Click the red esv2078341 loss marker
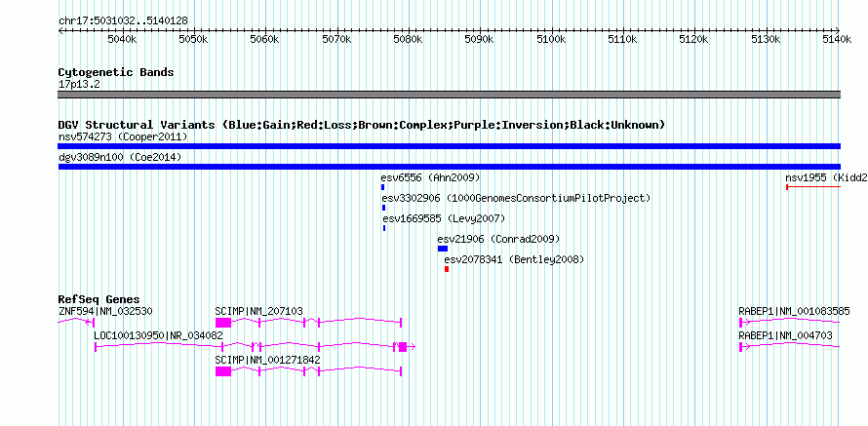This screenshot has width=868, height=426. coord(446,269)
